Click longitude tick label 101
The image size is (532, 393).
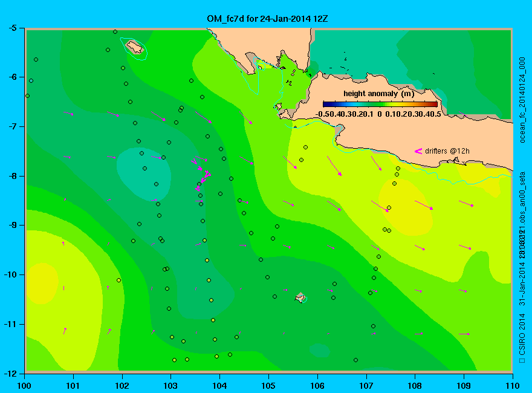(x=73, y=386)
